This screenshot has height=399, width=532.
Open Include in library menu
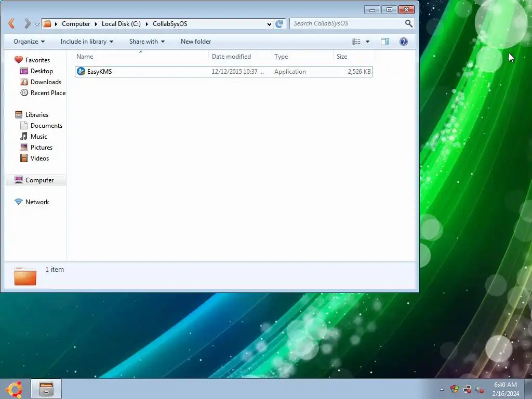click(x=87, y=42)
